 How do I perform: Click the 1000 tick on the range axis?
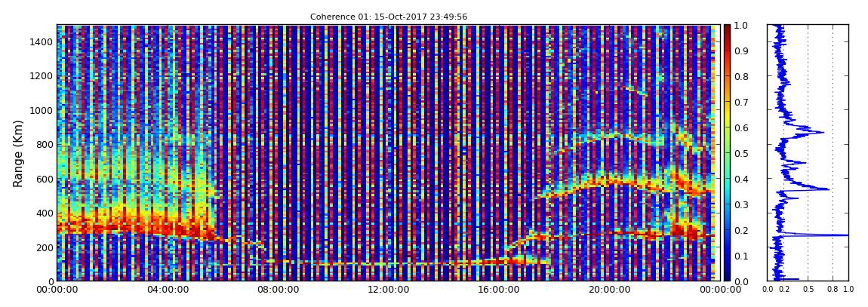42,110
